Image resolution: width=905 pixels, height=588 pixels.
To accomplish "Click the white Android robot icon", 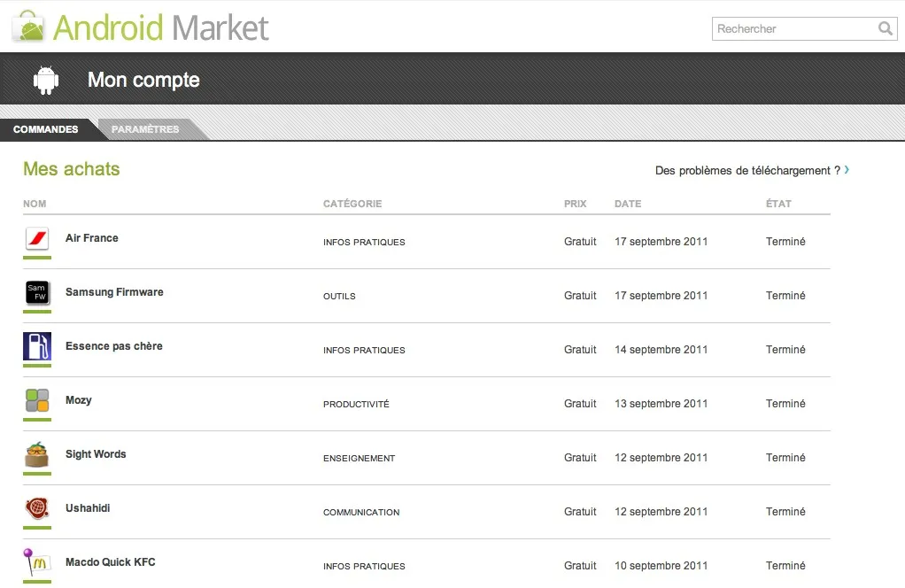I will (46, 80).
